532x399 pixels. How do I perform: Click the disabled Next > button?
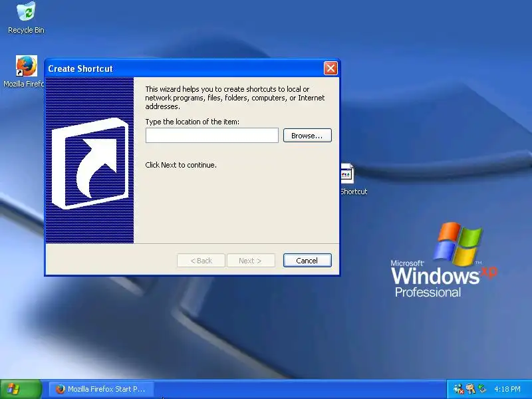[251, 260]
